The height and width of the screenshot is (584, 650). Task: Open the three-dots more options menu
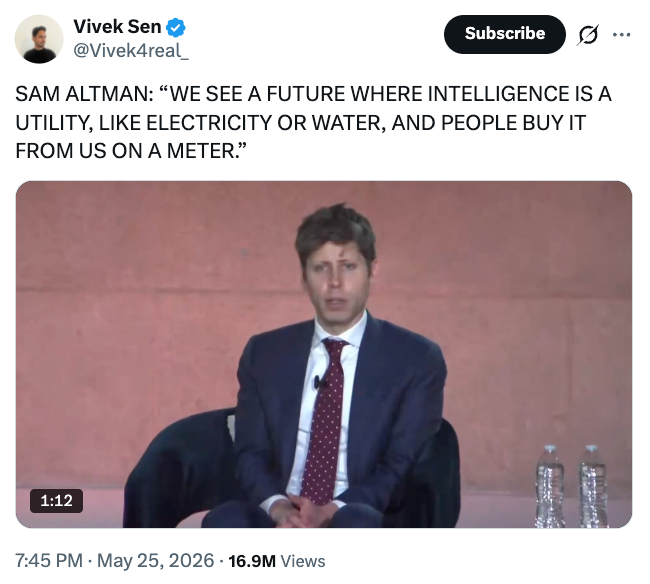click(621, 35)
